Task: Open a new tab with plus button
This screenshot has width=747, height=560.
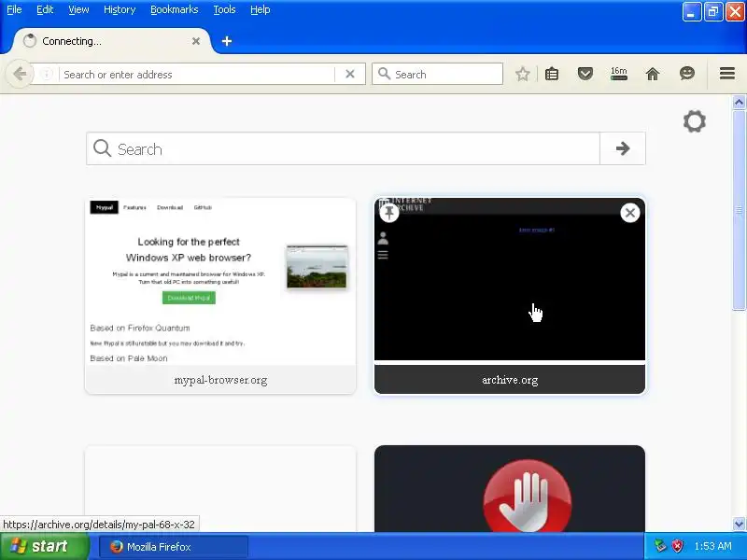Action: 227,41
